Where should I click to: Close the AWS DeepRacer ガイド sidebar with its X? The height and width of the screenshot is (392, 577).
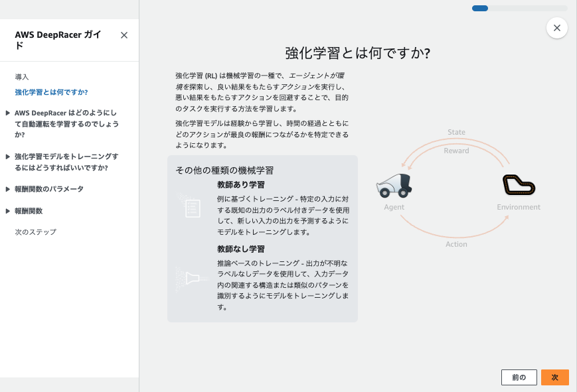[x=124, y=36]
